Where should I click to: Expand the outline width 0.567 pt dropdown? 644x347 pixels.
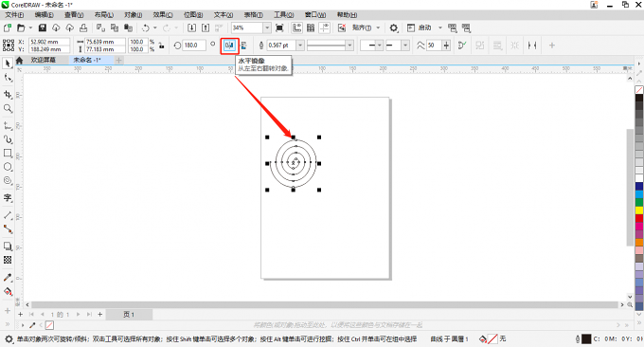tap(300, 46)
